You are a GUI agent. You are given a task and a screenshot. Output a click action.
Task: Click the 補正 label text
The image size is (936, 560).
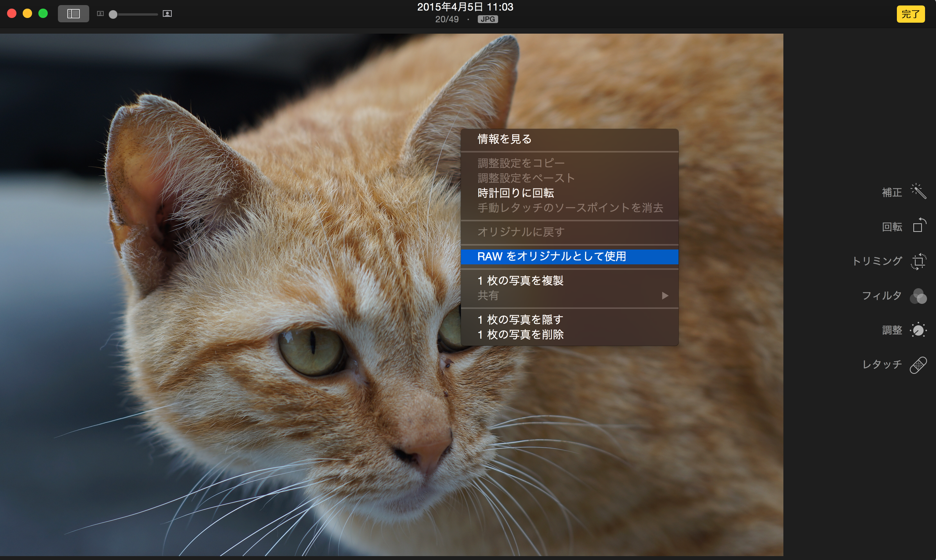892,192
